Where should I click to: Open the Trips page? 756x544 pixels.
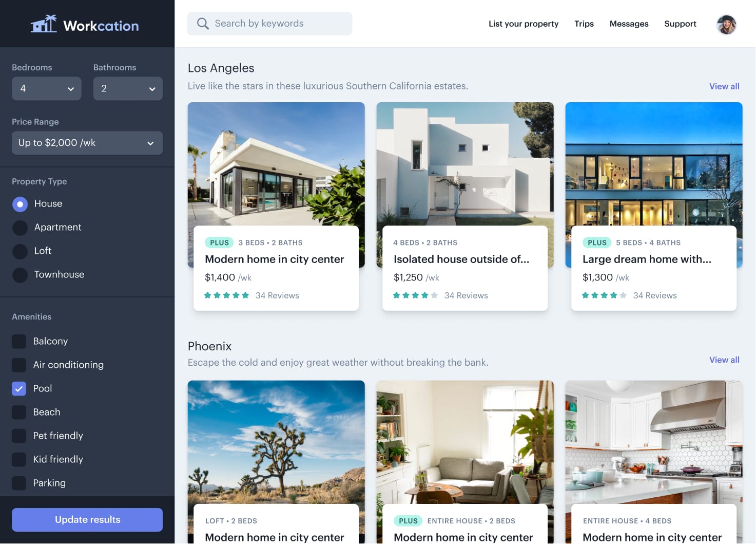(x=584, y=24)
